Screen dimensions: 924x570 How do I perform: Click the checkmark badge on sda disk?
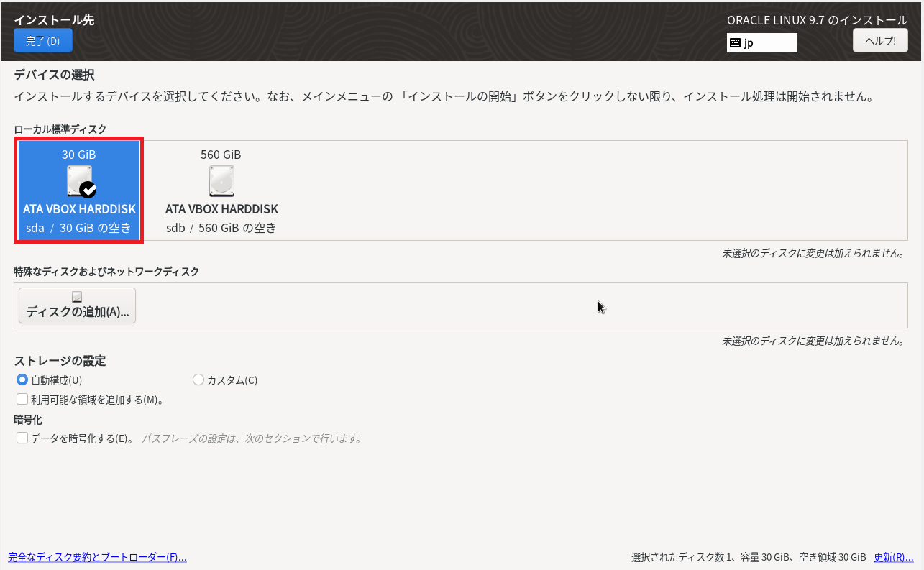(x=88, y=190)
